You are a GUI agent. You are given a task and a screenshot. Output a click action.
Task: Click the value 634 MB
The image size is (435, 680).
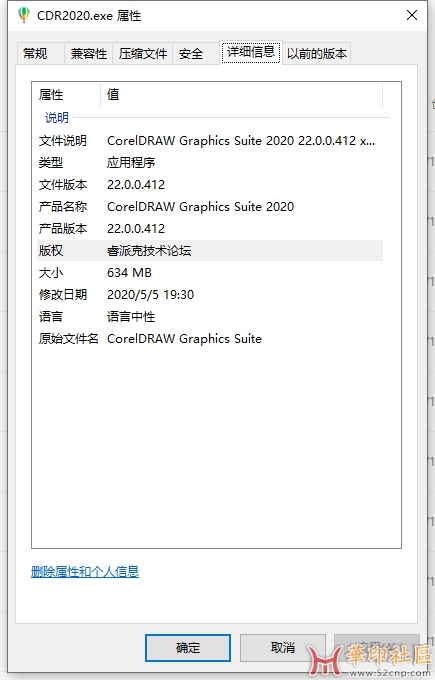coord(129,273)
